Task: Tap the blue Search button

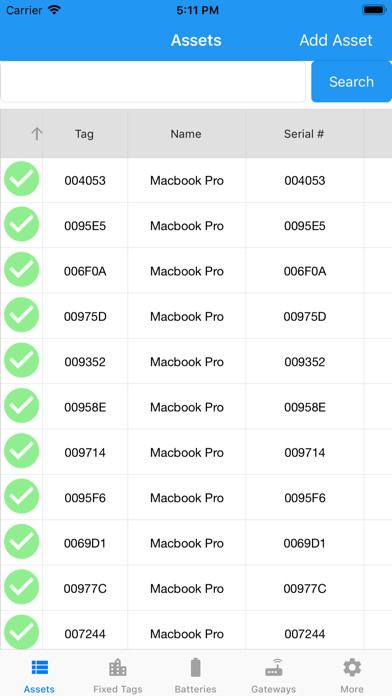Action: [x=351, y=82]
